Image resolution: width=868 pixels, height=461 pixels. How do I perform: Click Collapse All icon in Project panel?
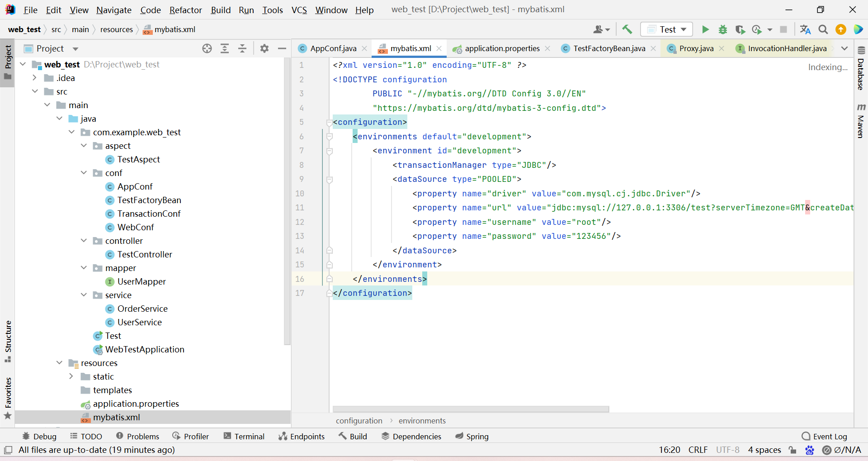coord(242,48)
